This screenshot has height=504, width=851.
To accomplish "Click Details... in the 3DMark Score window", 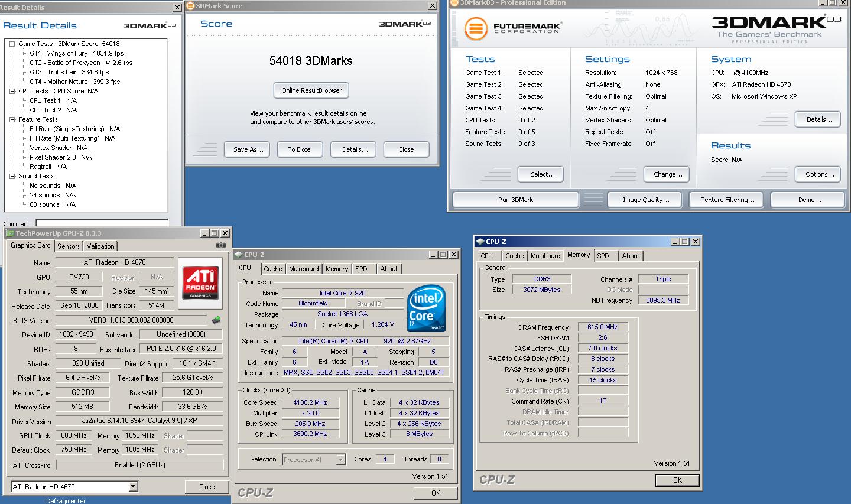I will coord(355,149).
